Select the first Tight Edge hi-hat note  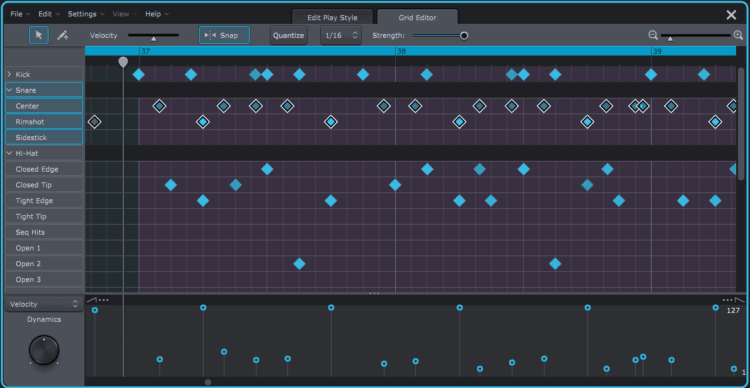coord(203,200)
